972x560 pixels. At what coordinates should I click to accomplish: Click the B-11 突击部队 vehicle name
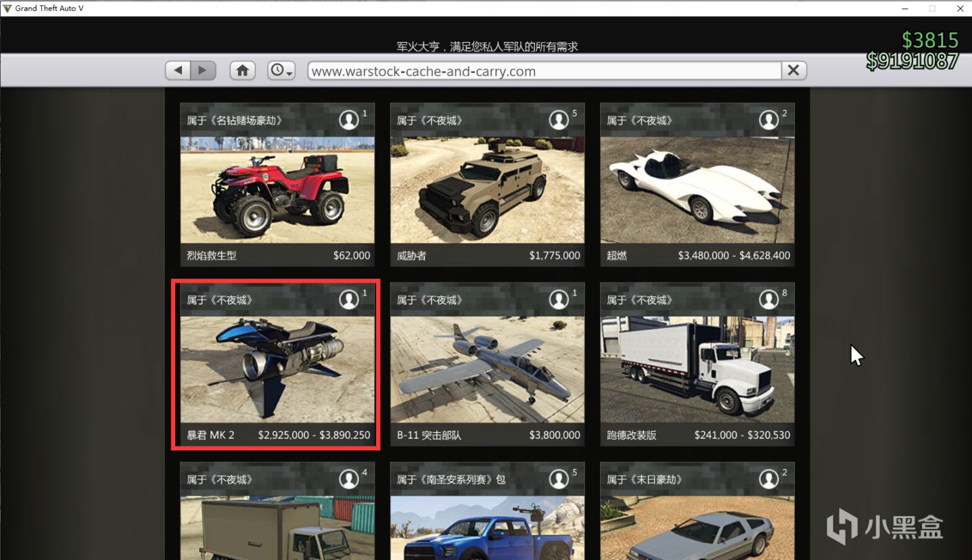[429, 435]
